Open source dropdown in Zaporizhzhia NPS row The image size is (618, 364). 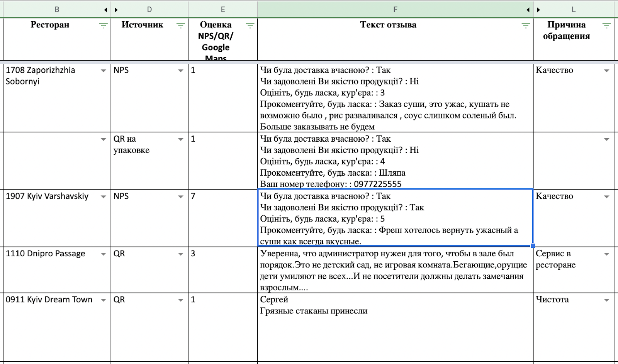(180, 71)
